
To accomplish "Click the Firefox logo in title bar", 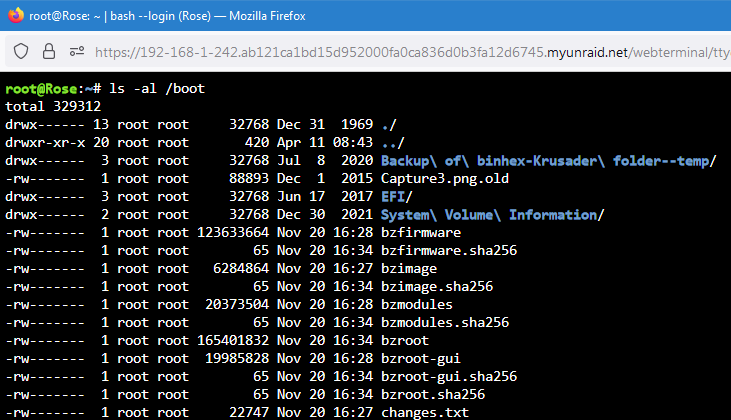I will point(16,15).
